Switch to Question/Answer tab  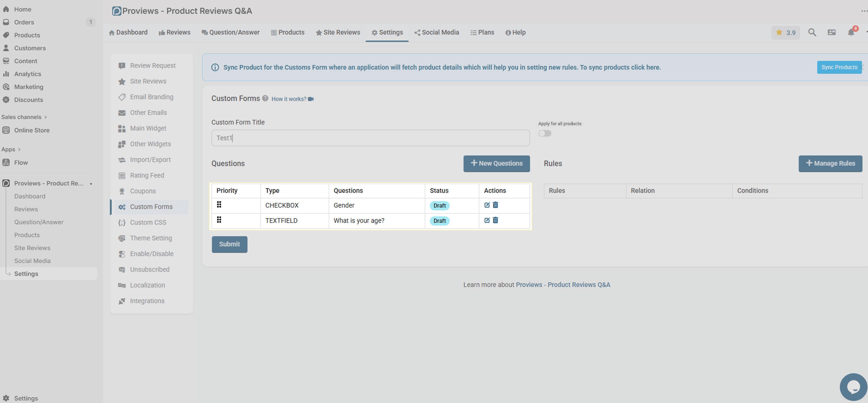pos(231,33)
